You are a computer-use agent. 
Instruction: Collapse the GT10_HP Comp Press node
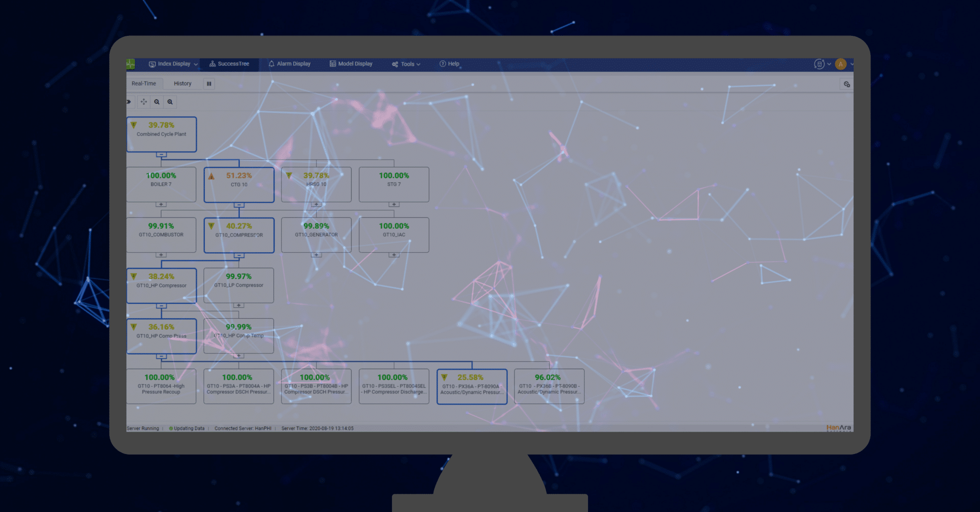point(161,357)
